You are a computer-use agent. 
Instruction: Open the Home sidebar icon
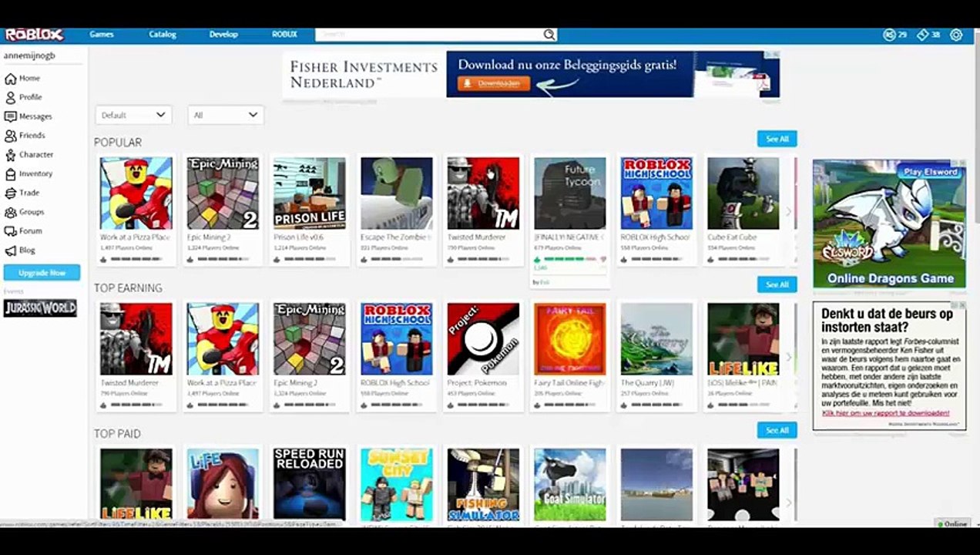[10, 79]
